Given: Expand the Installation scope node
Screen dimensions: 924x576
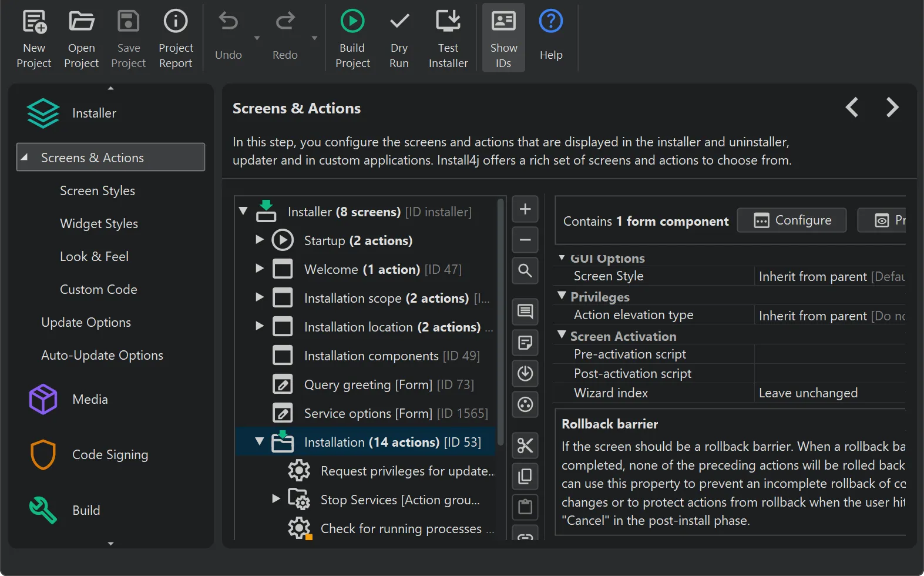Looking at the screenshot, I should [260, 297].
